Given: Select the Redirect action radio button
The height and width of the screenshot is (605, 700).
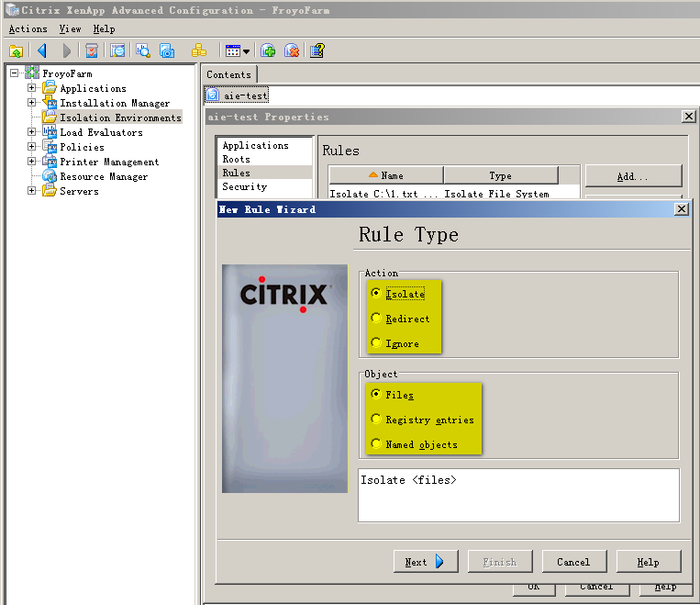Looking at the screenshot, I should pyautogui.click(x=376, y=319).
